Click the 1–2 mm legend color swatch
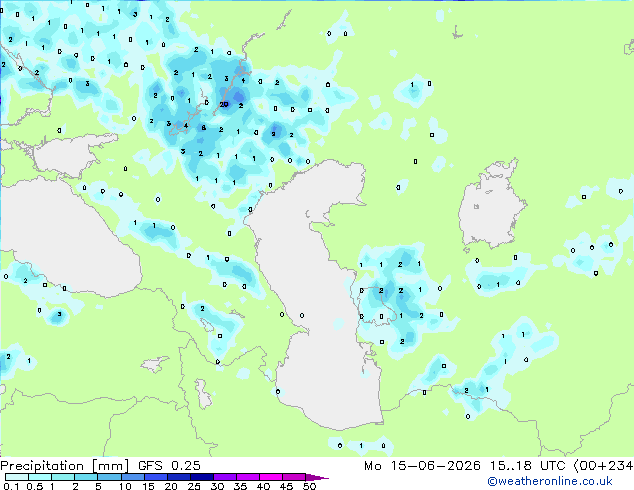The image size is (634, 490). (x=63, y=477)
